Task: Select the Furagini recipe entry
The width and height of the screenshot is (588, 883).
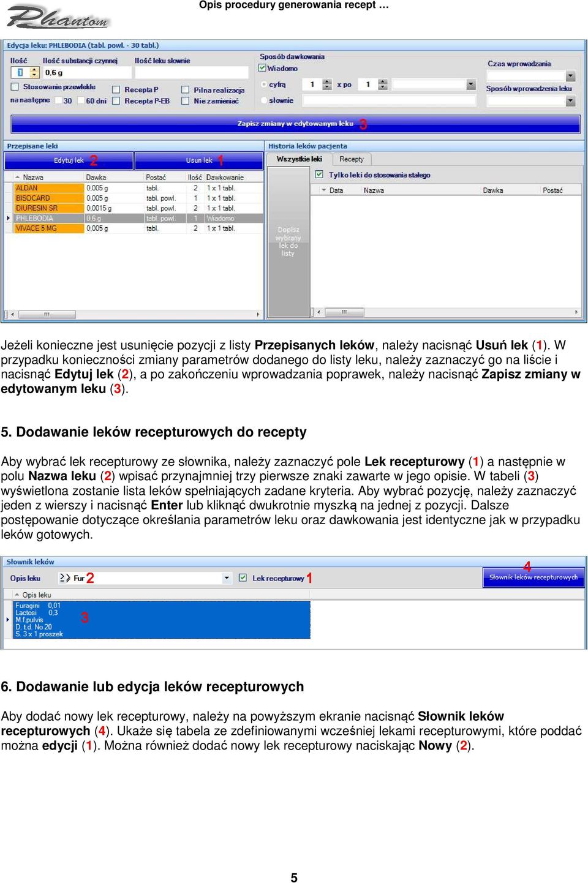Action: pos(162,620)
